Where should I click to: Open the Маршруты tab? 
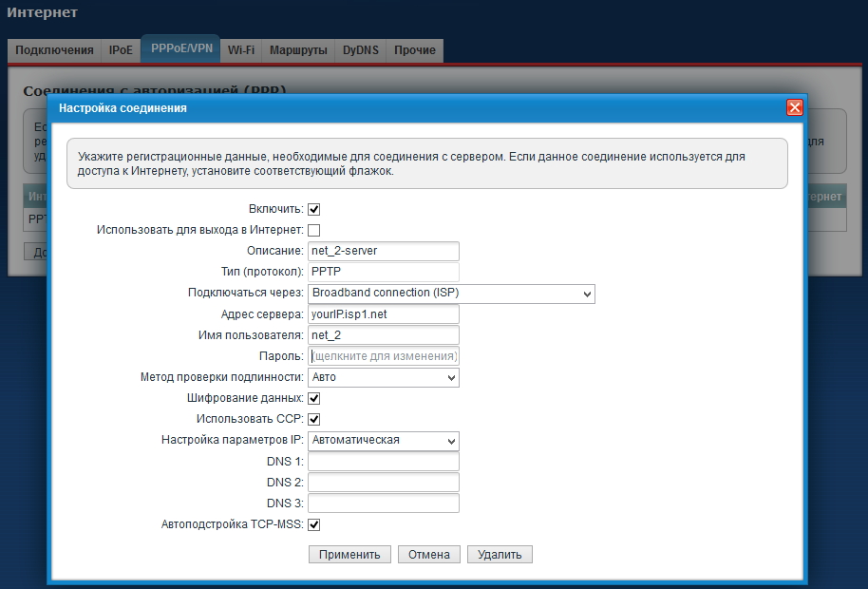[x=298, y=50]
